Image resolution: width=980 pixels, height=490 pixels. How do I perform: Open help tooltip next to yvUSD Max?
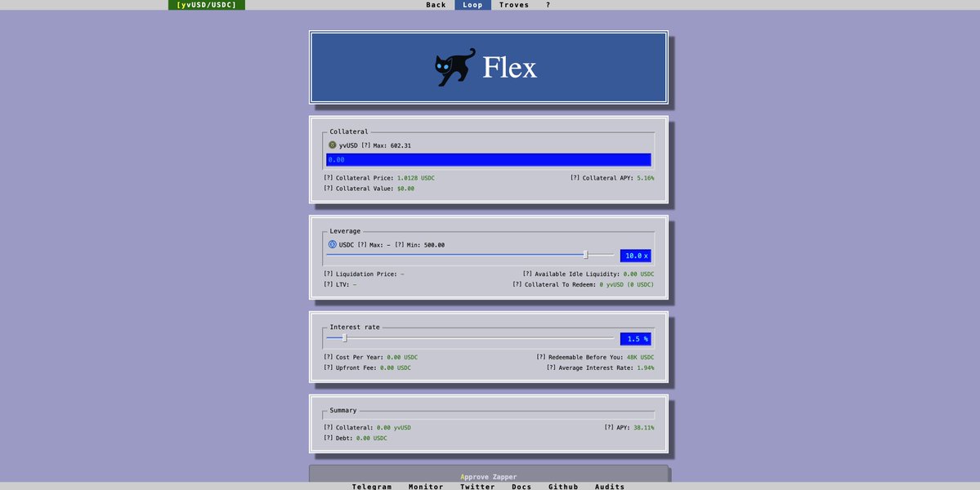365,145
